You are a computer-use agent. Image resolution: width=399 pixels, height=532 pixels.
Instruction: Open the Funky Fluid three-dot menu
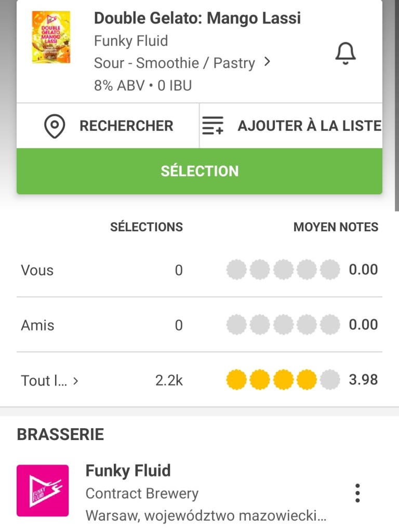[357, 493]
